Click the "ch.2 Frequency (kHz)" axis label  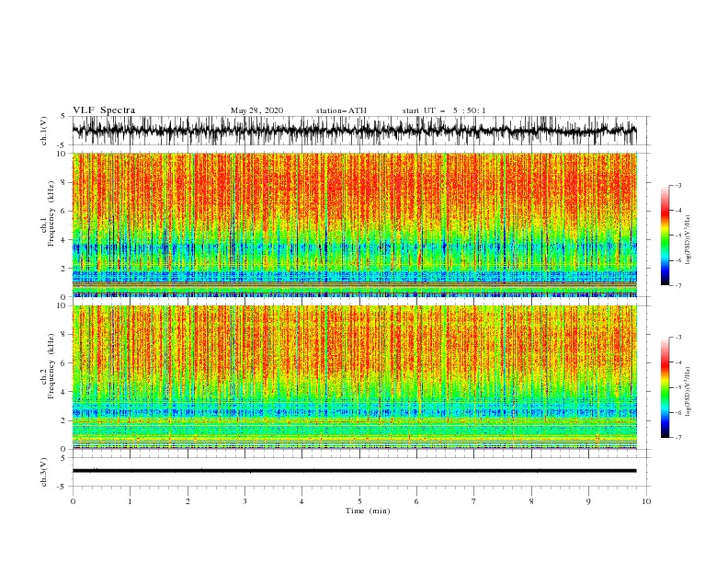(x=48, y=366)
